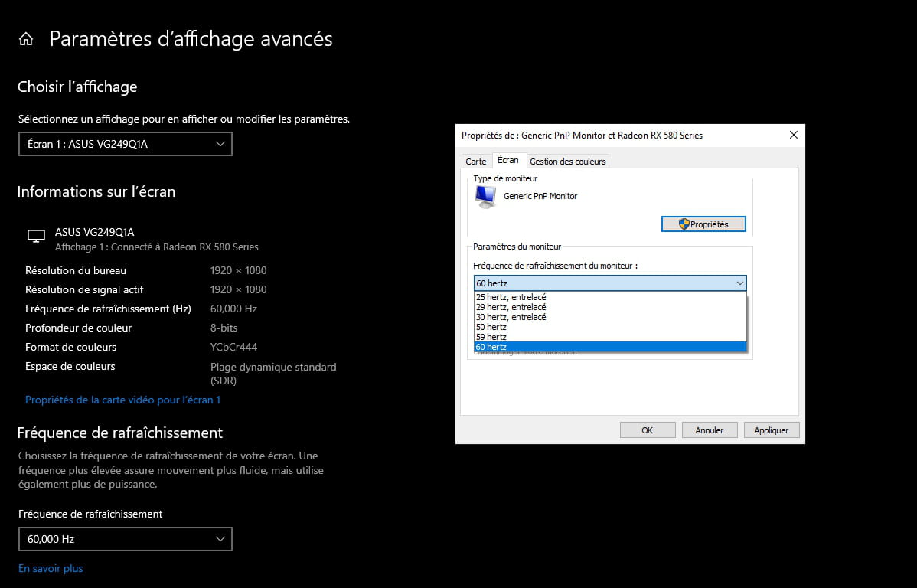Image resolution: width=917 pixels, height=588 pixels.
Task: Click the Espace de couleurs label
Action: point(70,367)
